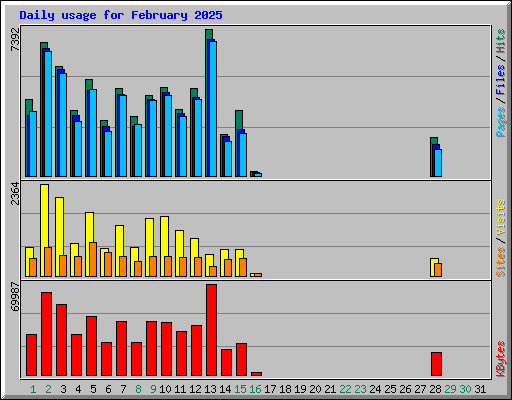Screen dimensions: 512x400
Task: Click the small red KBytes bar for day 16
Action: (x=256, y=374)
